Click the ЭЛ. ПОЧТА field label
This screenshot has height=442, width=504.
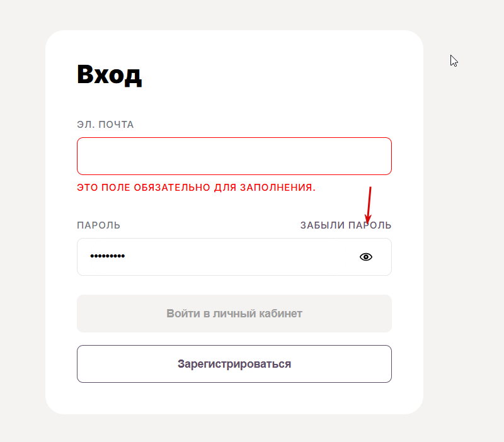click(x=105, y=125)
